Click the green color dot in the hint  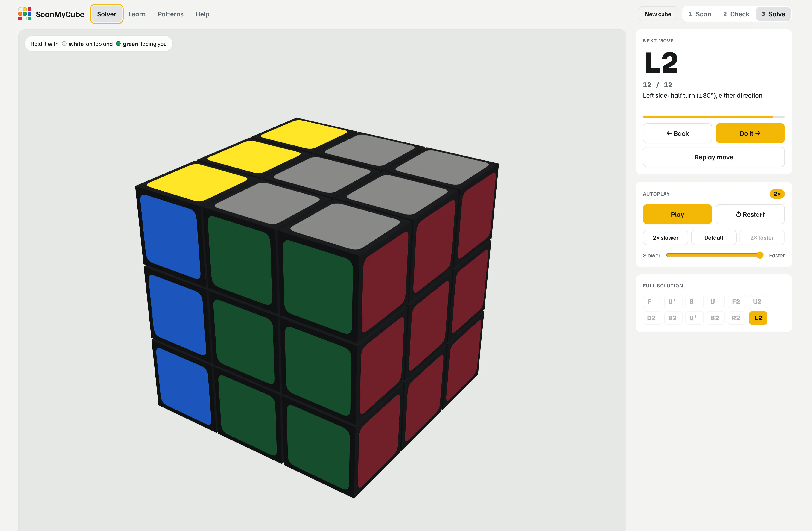(x=118, y=44)
